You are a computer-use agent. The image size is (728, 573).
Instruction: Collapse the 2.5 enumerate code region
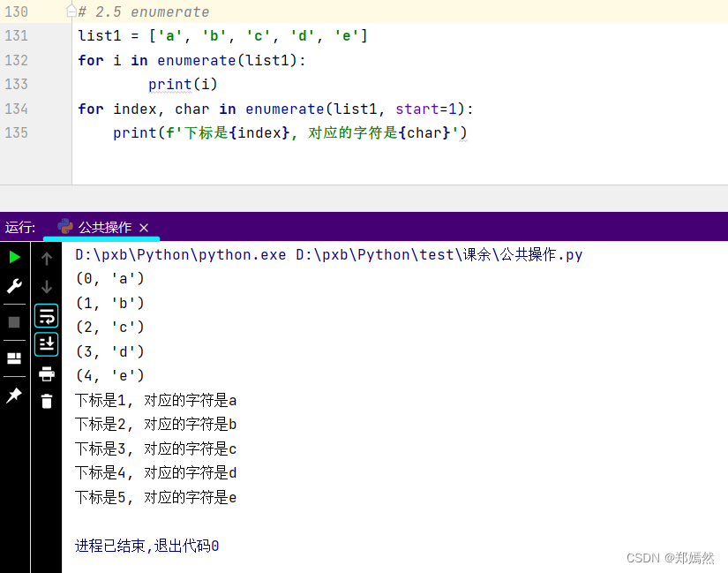pyautogui.click(x=70, y=11)
